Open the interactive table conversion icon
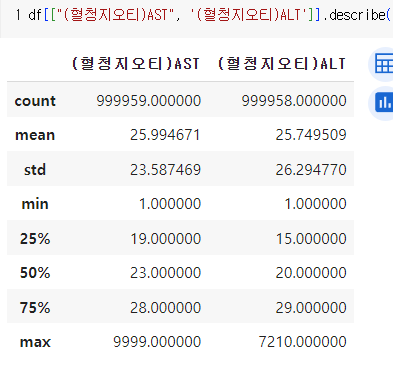Screen dimensions: 393x366 (382, 64)
